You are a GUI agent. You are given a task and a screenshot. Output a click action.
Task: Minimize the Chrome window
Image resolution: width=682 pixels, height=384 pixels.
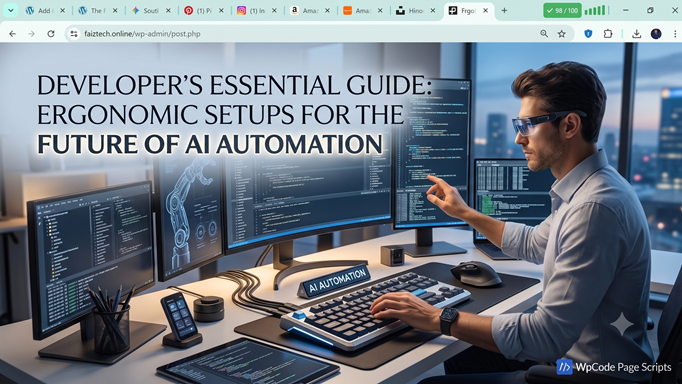tap(625, 10)
